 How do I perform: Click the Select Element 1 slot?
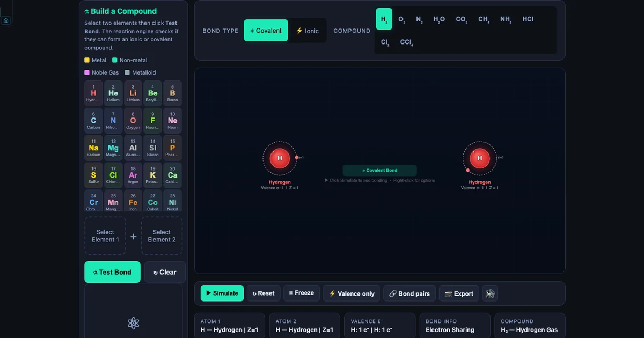(105, 236)
